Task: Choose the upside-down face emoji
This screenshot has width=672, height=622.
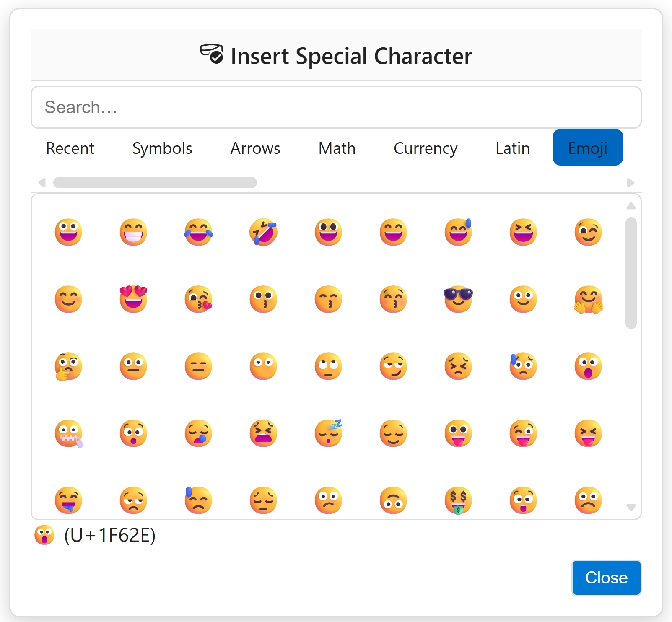Action: tap(393, 500)
